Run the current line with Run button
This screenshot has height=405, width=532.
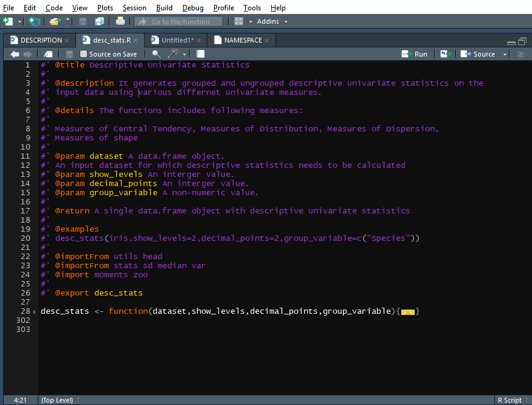tap(415, 54)
